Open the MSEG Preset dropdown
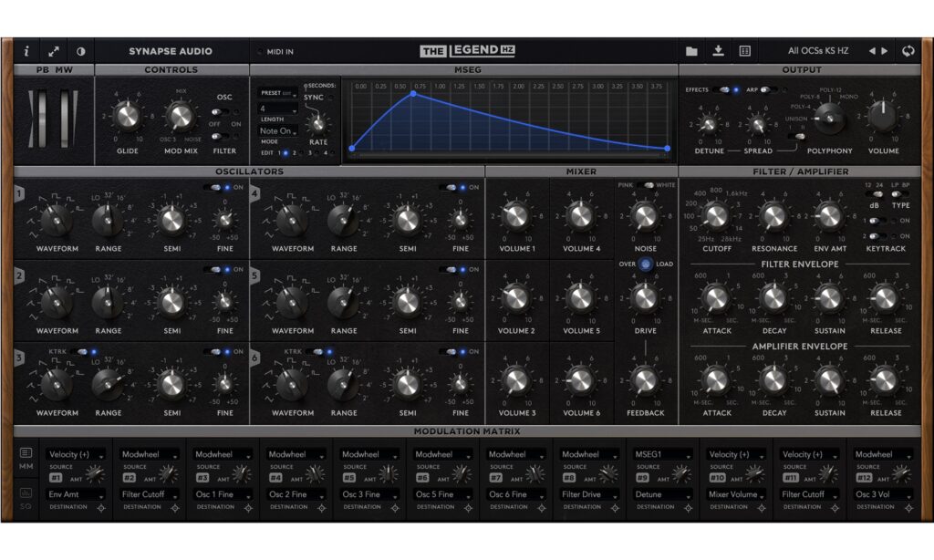The width and height of the screenshot is (934, 560). [x=277, y=94]
